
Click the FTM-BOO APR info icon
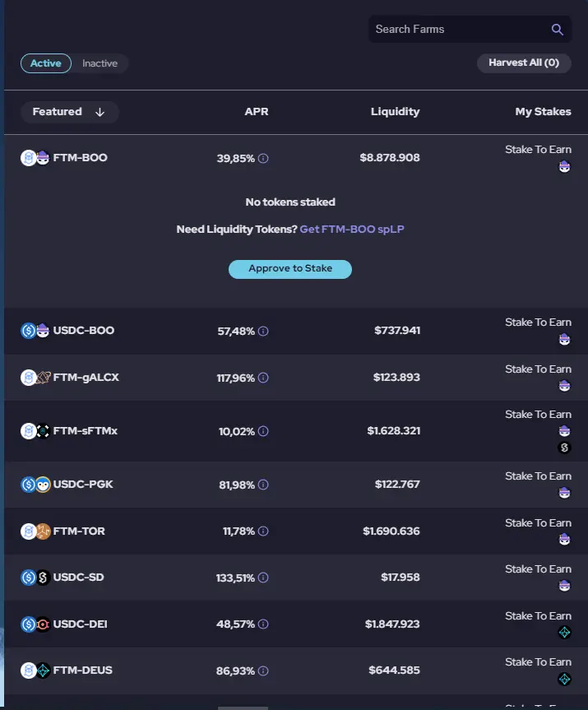coord(263,158)
